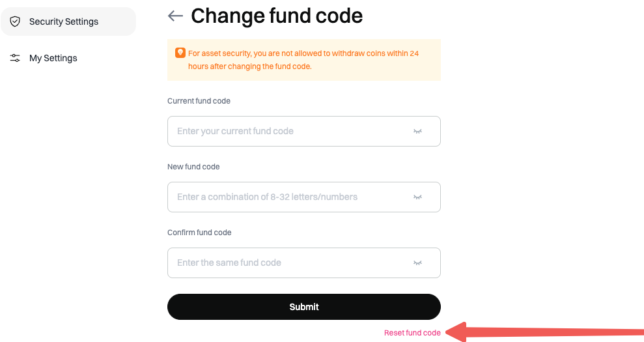Viewport: 644px width, 342px height.
Task: Click the sliders icon beside My Settings
Action: [x=15, y=58]
